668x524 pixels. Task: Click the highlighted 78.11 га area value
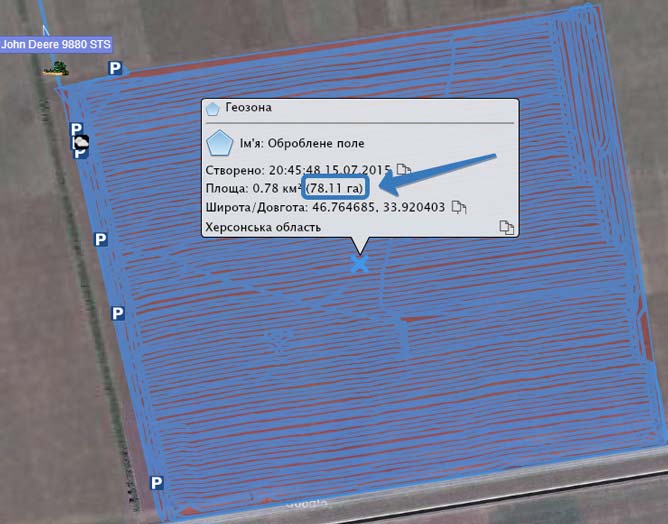pyautogui.click(x=335, y=188)
